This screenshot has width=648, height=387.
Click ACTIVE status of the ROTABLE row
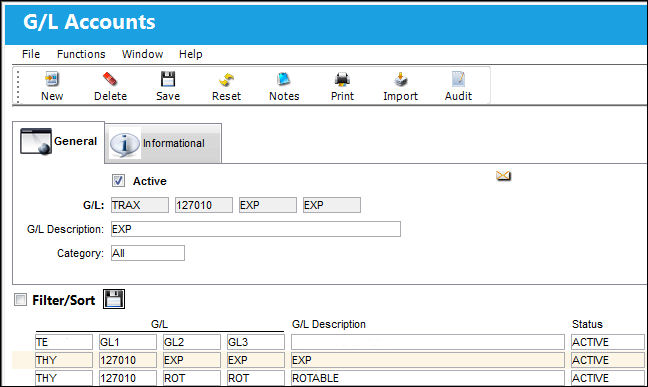tap(608, 378)
